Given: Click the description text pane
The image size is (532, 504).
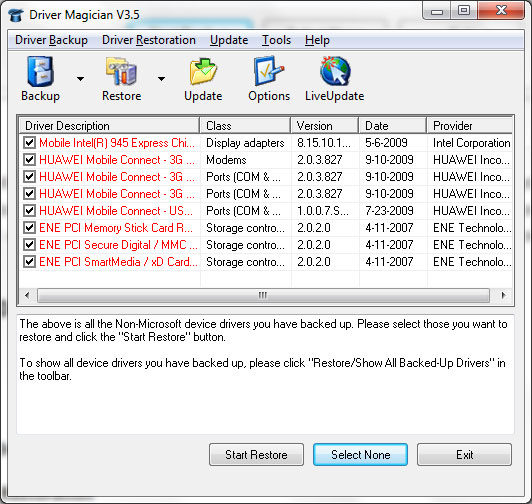Looking at the screenshot, I should [265, 374].
